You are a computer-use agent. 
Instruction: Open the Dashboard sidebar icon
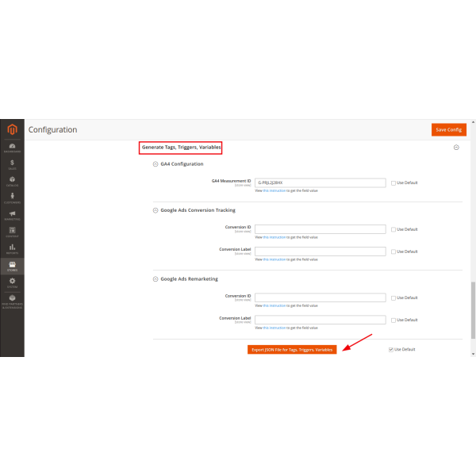coord(12,148)
